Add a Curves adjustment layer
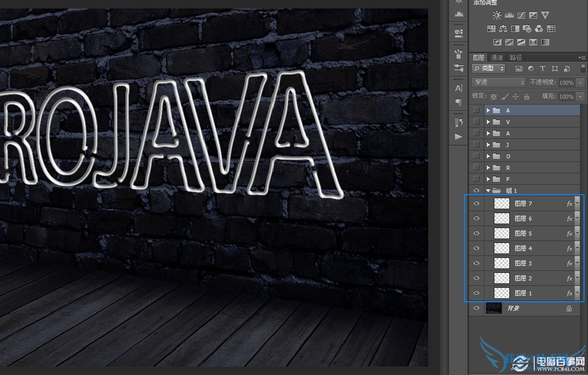 pyautogui.click(x=521, y=15)
